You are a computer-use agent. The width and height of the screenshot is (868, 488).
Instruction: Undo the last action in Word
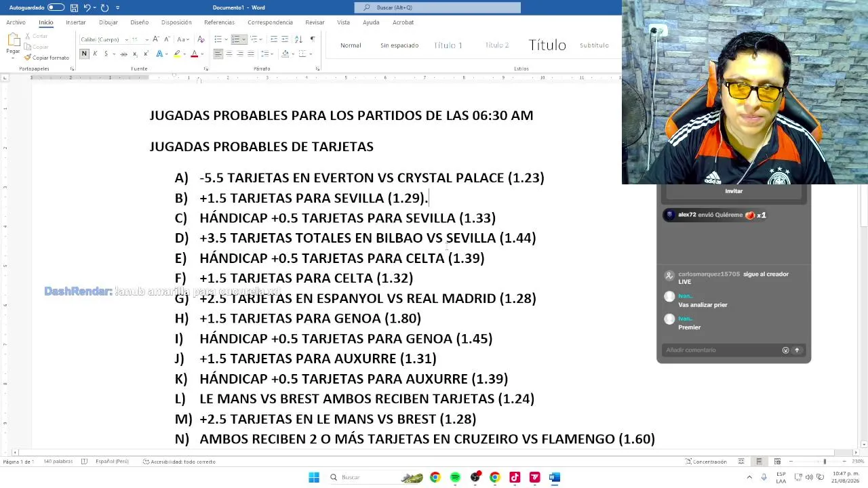coord(87,7)
